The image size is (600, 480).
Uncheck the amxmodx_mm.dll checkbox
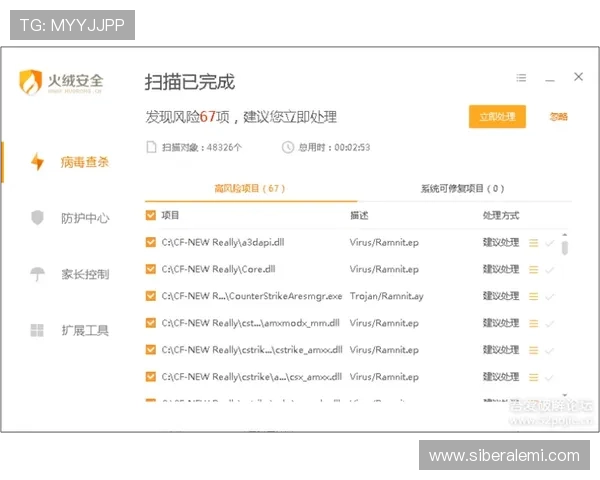[151, 323]
